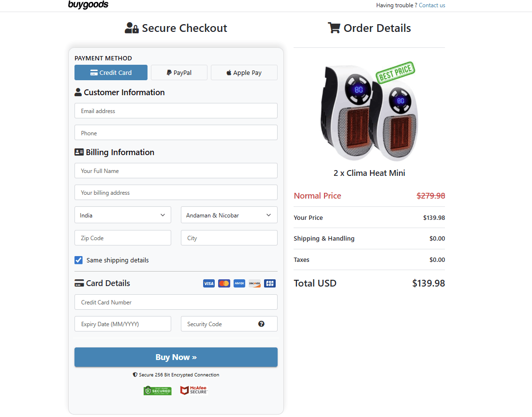532x417 pixels.
Task: Click the Visa card icon
Action: tap(208, 284)
